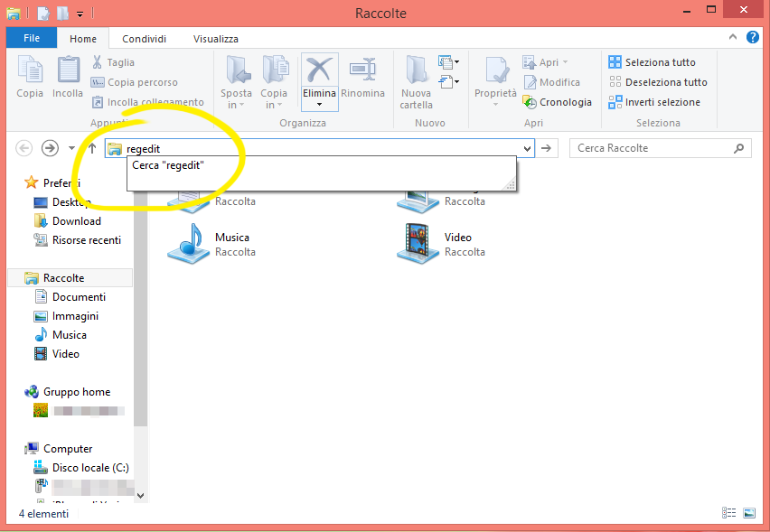Expand the Elimina dropdown arrow
Image resolution: width=770 pixels, height=532 pixels.
[x=319, y=105]
